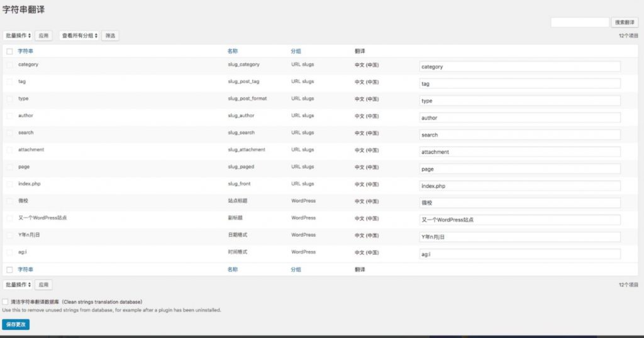Check the author row checkbox
This screenshot has height=338, width=644.
coord(9,116)
